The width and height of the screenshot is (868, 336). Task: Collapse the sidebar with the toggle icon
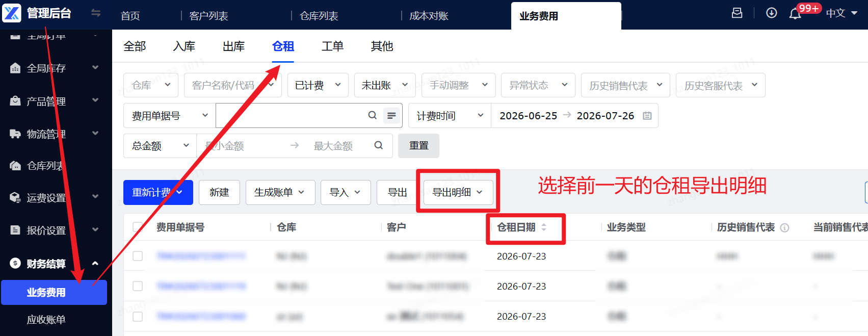95,13
